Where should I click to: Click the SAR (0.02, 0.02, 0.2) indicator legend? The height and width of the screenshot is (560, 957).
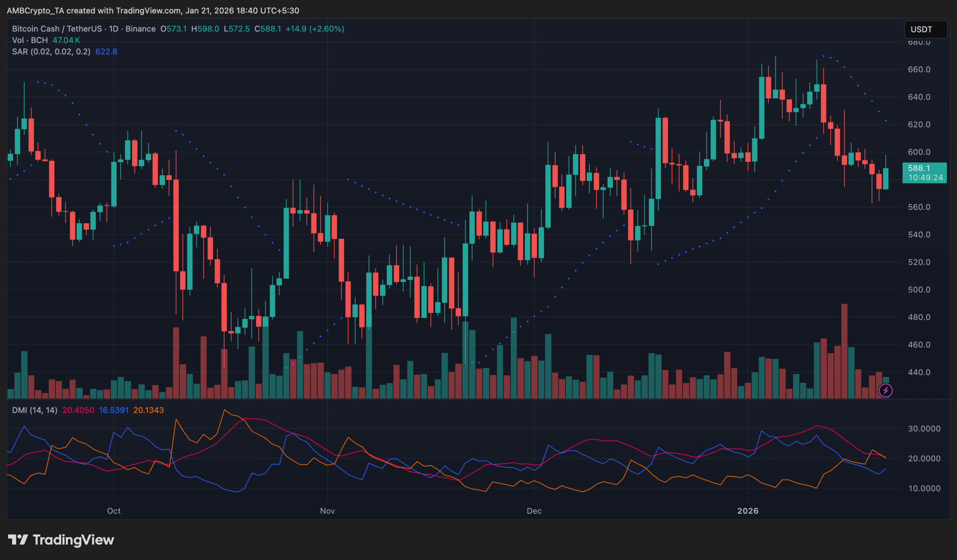pyautogui.click(x=51, y=52)
